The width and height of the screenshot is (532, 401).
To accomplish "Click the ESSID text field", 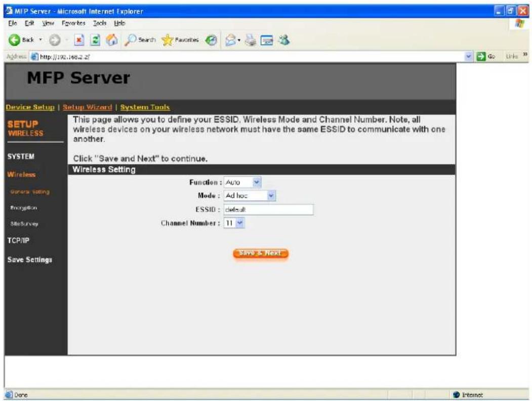I will pos(269,210).
